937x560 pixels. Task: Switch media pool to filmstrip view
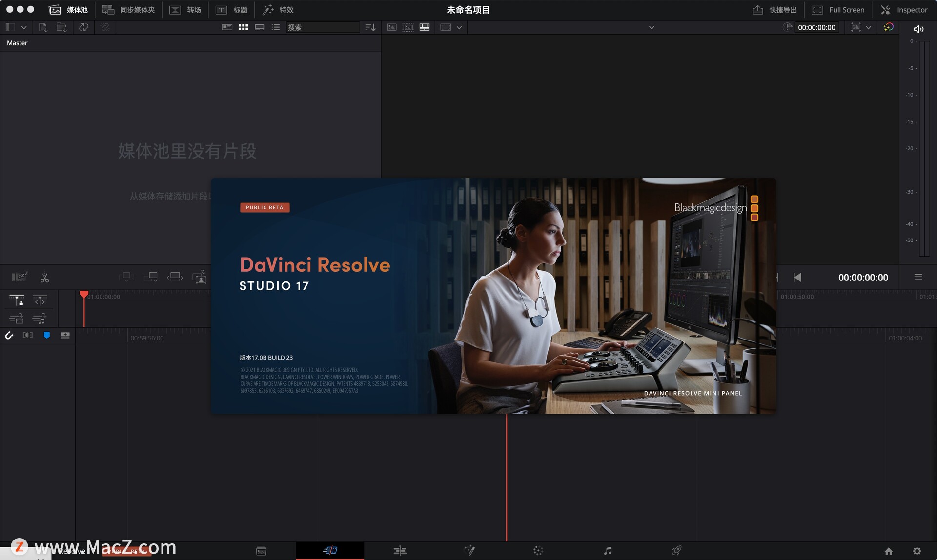260,27
